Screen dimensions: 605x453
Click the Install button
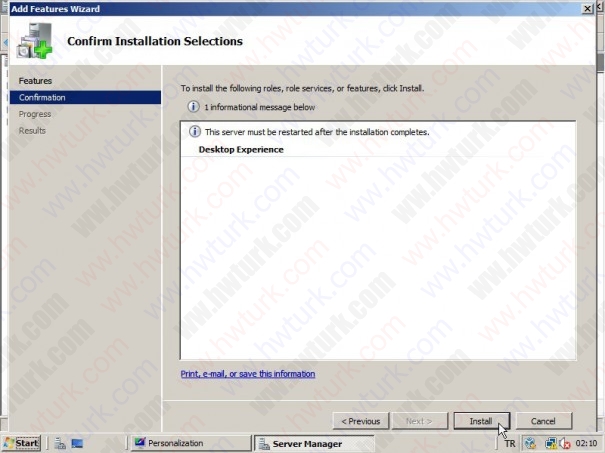click(481, 421)
